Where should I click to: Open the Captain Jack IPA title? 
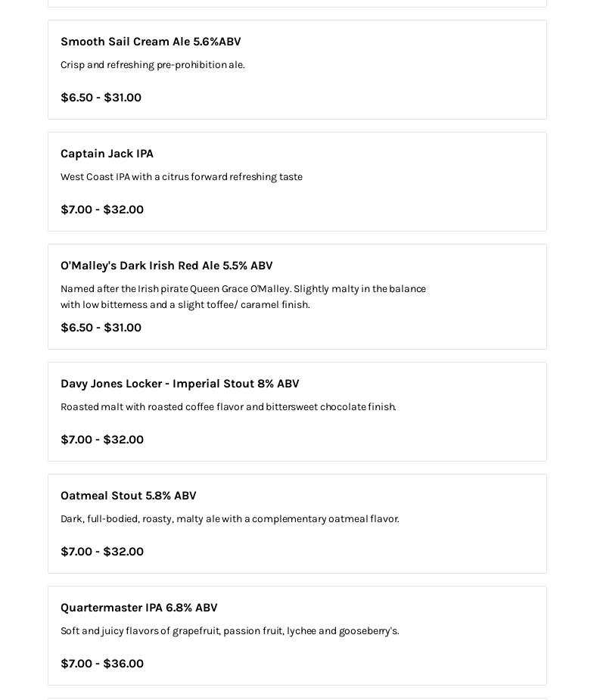click(x=107, y=154)
